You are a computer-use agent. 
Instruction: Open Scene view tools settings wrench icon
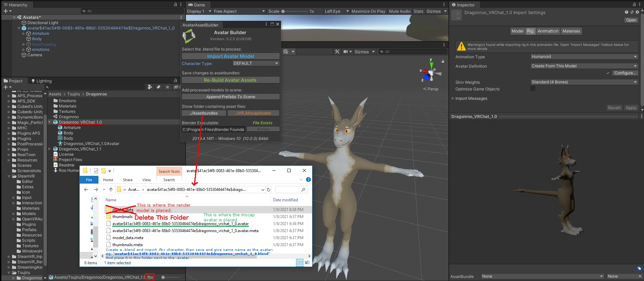point(337,52)
